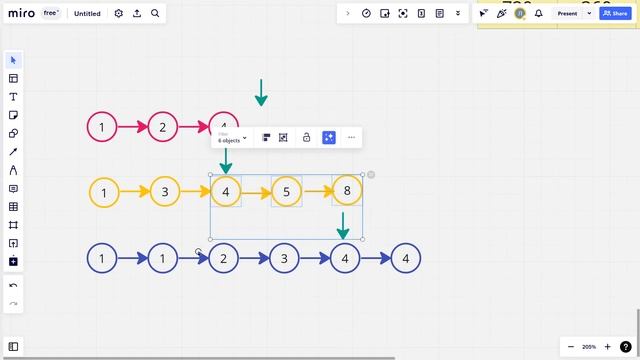Select the blue circle labeled 3
This screenshot has width=640, height=360.
pos(284,258)
